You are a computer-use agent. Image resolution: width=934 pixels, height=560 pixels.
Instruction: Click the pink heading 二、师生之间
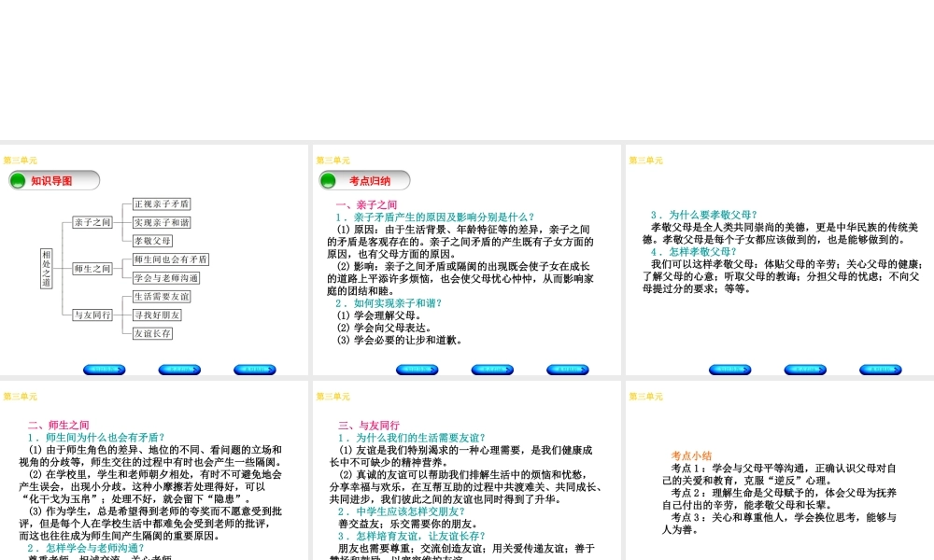pyautogui.click(x=58, y=425)
